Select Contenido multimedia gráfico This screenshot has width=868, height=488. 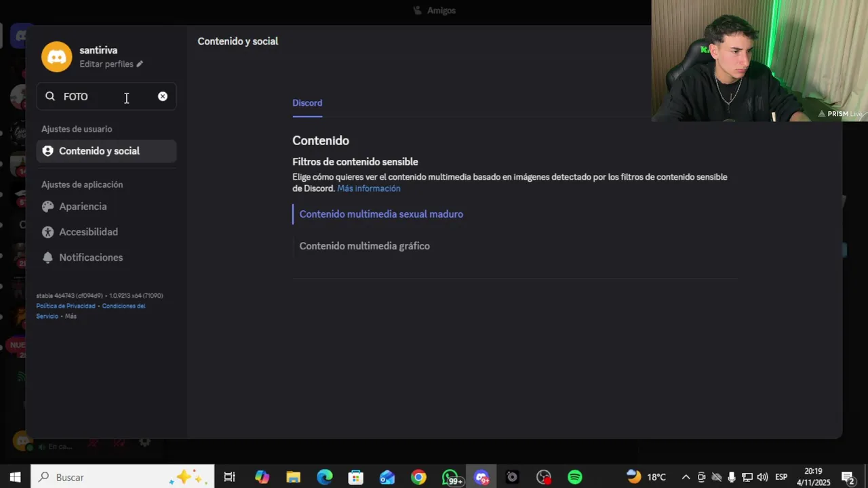coord(364,246)
